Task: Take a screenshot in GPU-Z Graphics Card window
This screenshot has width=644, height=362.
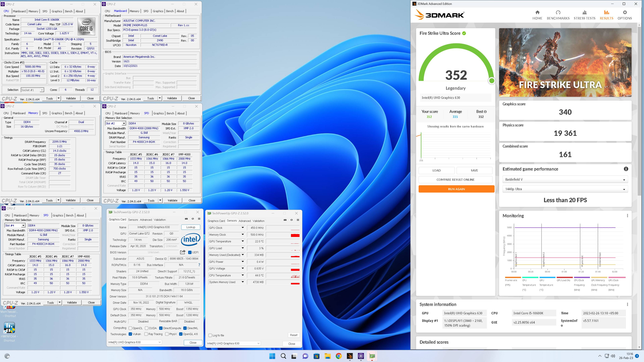Action: pyautogui.click(x=186, y=219)
